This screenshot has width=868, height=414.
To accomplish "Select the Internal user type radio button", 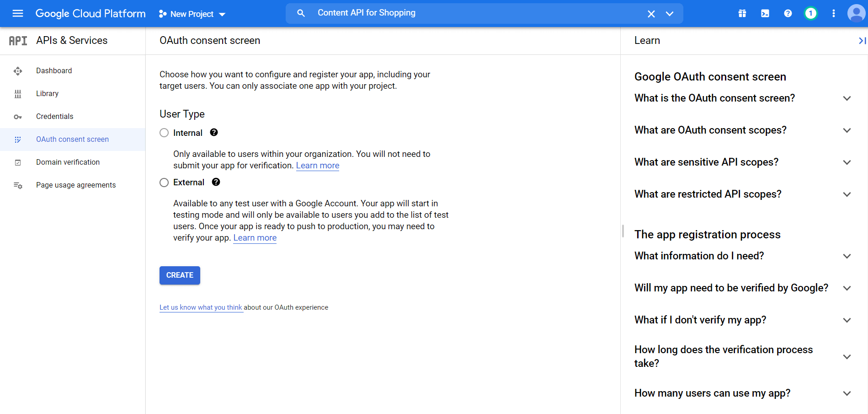I will pos(164,133).
